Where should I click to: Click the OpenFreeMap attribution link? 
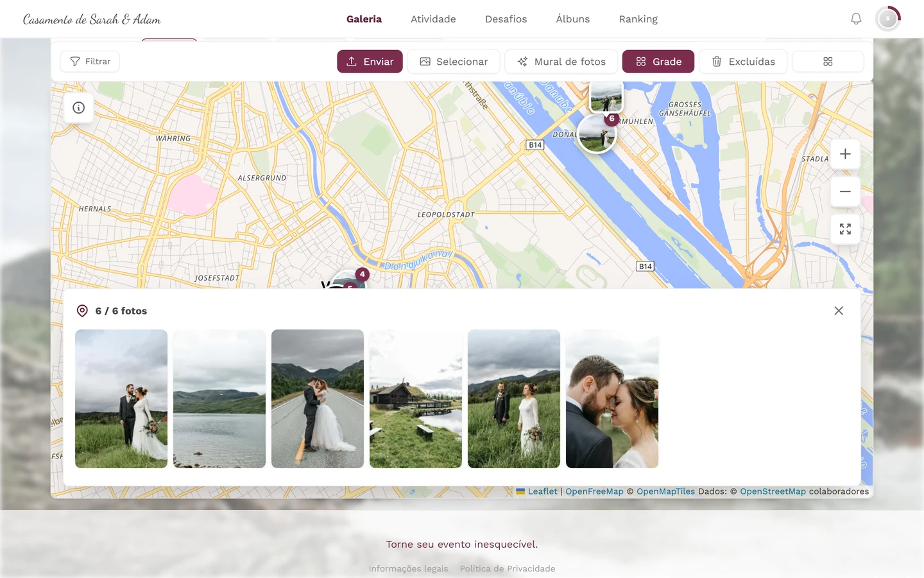(594, 491)
